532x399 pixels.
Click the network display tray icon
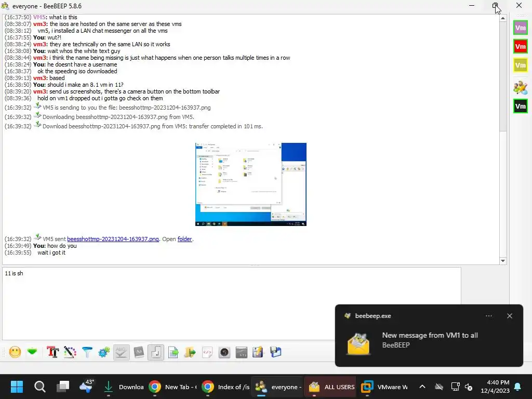(455, 387)
